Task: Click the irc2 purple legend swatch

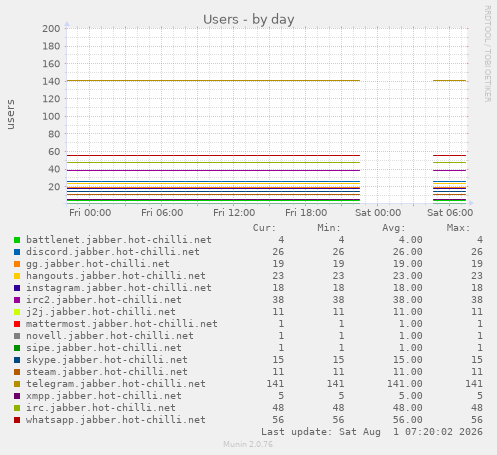Action: point(17,300)
